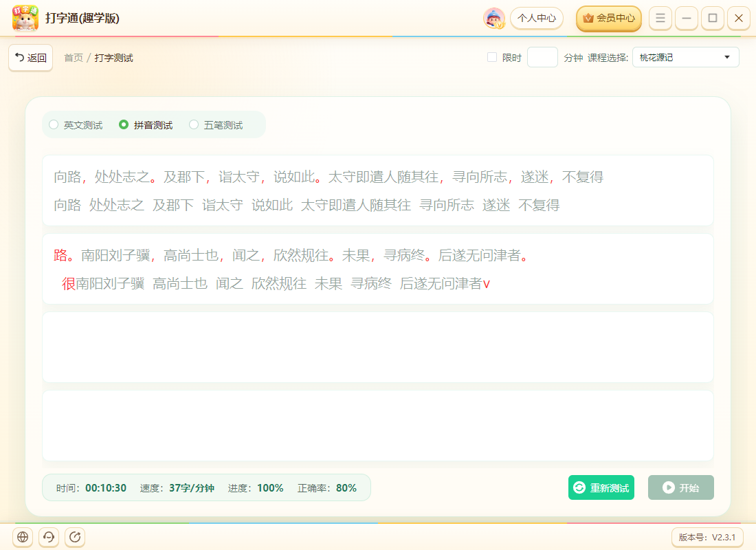The height and width of the screenshot is (550, 756).
Task: Select 拼音测试 radio option
Action: click(146, 125)
